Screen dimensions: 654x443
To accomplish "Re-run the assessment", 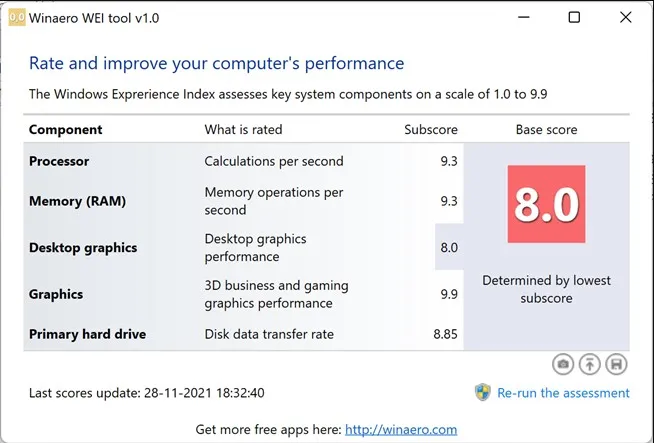I will coord(563,393).
